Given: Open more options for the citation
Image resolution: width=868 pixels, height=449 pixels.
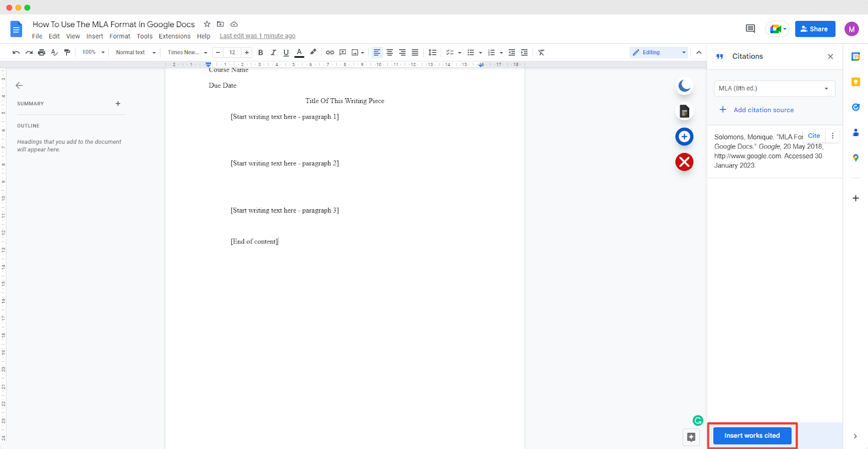Looking at the screenshot, I should click(833, 136).
